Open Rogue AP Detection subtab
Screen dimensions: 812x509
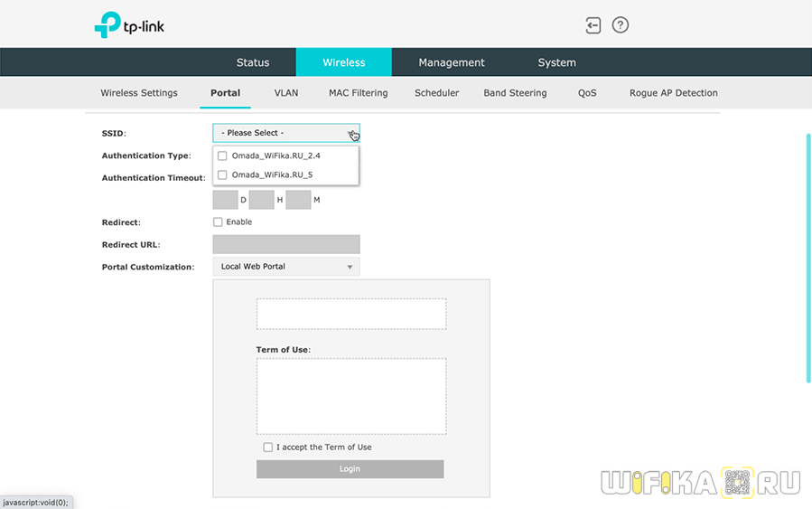click(x=673, y=93)
